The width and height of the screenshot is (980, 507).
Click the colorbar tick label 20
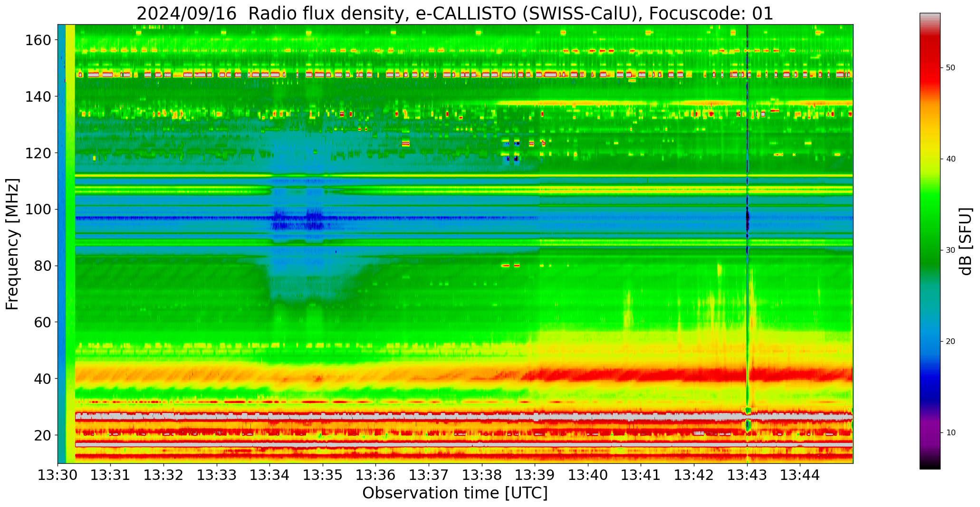coord(951,341)
